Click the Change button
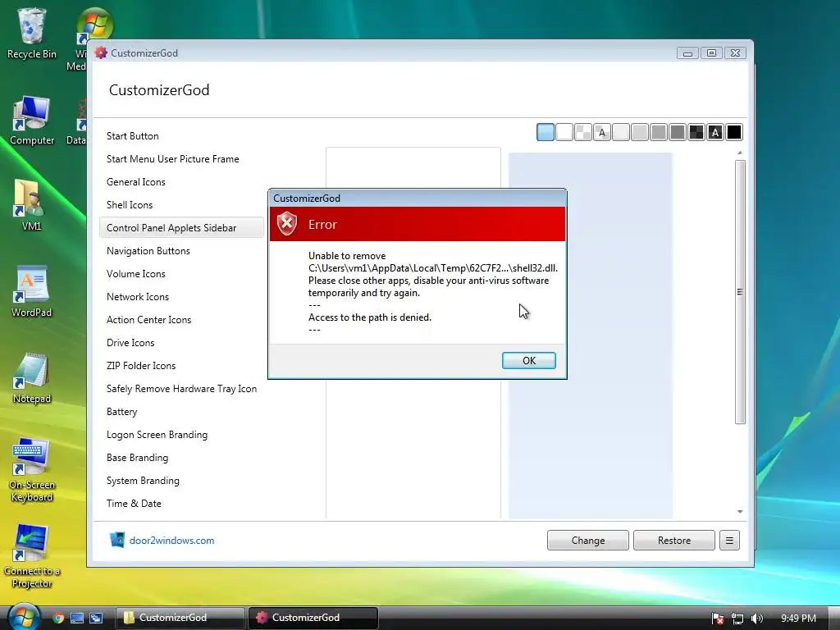Screen dimensions: 840x630 pos(587,541)
